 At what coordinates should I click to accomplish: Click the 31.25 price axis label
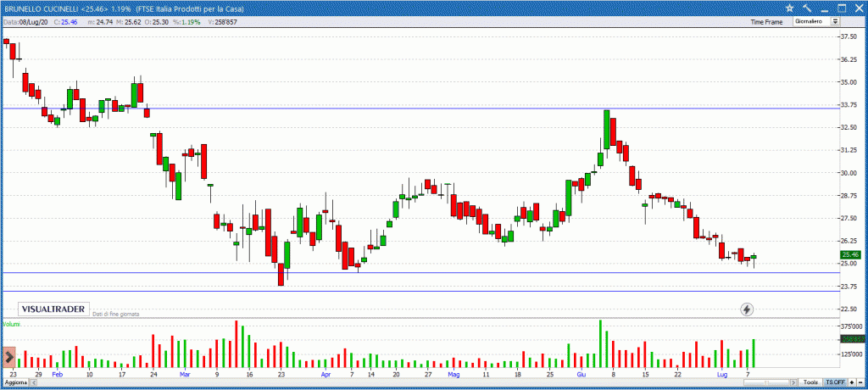coord(849,150)
